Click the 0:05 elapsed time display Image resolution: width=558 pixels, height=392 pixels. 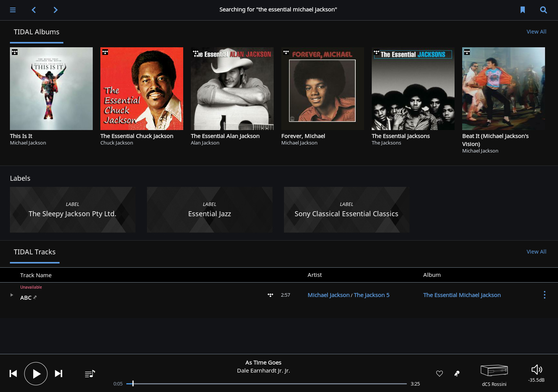pyautogui.click(x=118, y=384)
